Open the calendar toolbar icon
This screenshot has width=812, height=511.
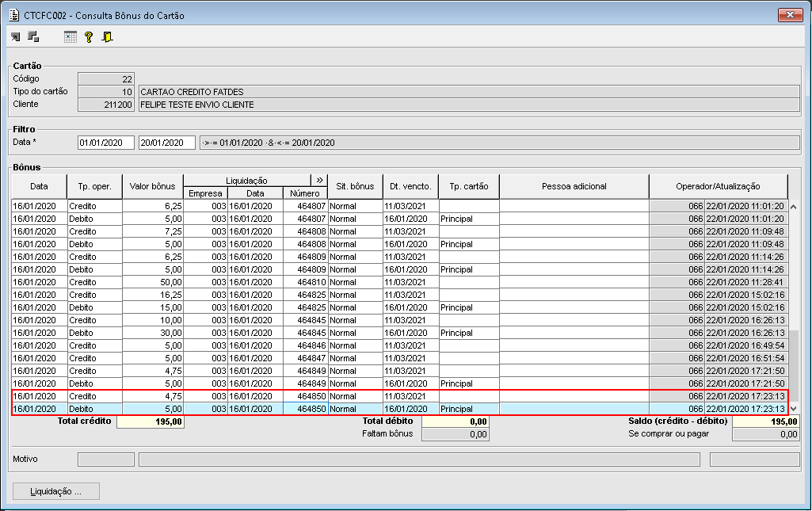point(71,36)
